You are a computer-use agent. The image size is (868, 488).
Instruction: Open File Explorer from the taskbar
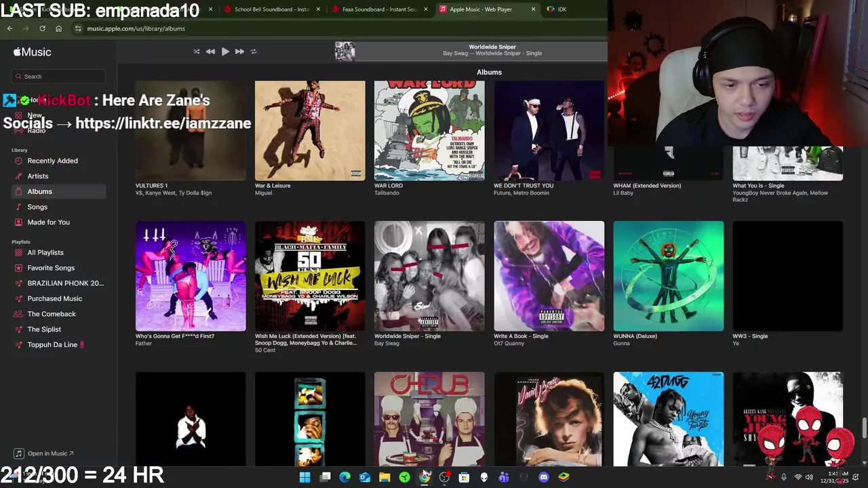384,477
